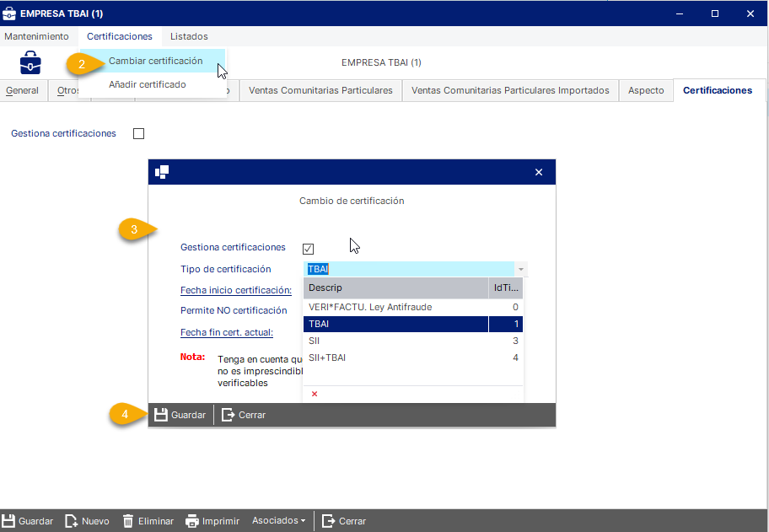Image resolution: width=769 pixels, height=532 pixels.
Task: Click the EMPRESA TBAI (1) header text
Action: (x=382, y=62)
